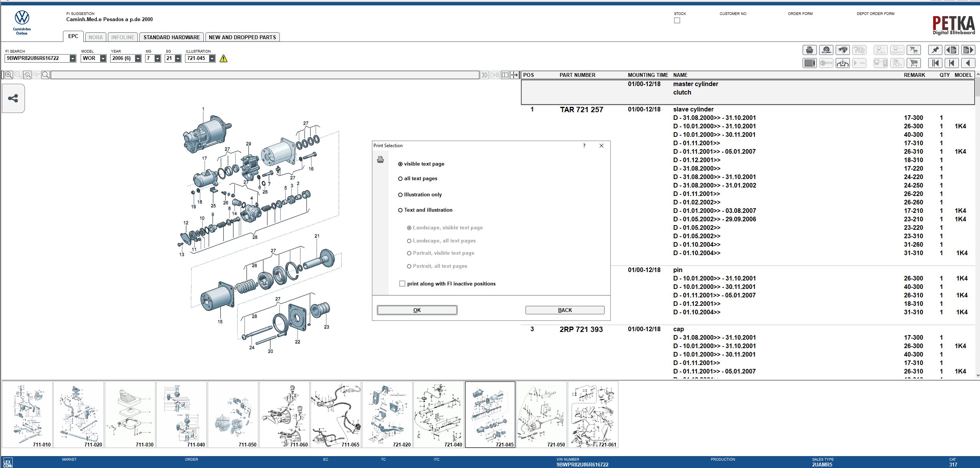
Task: Click the share icon beside the illustration
Action: click(x=13, y=98)
